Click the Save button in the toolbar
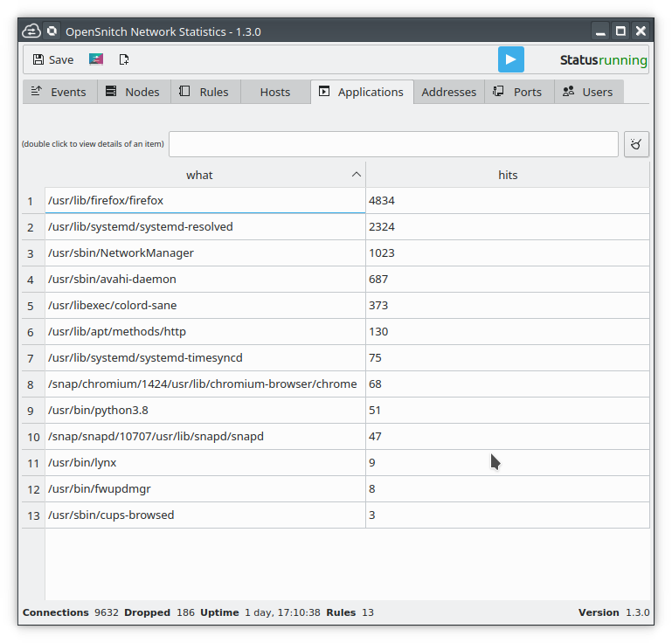Viewport: 672px width, 643px height. pyautogui.click(x=53, y=59)
